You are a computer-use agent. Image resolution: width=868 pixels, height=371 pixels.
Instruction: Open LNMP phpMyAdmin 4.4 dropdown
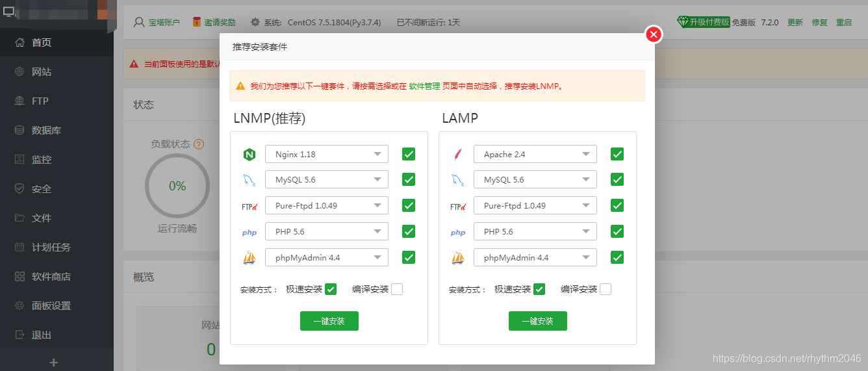(x=327, y=257)
